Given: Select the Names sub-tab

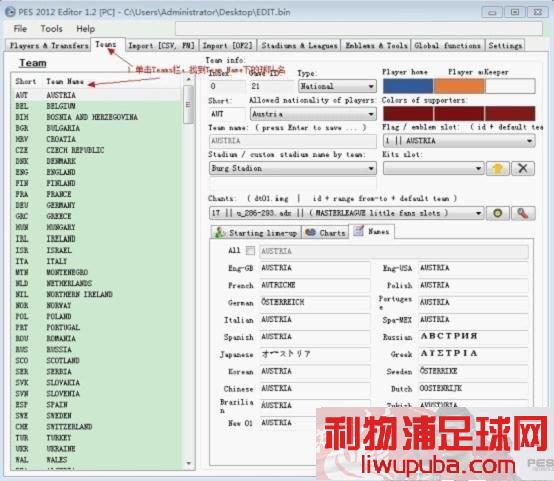Looking at the screenshot, I should (x=372, y=231).
